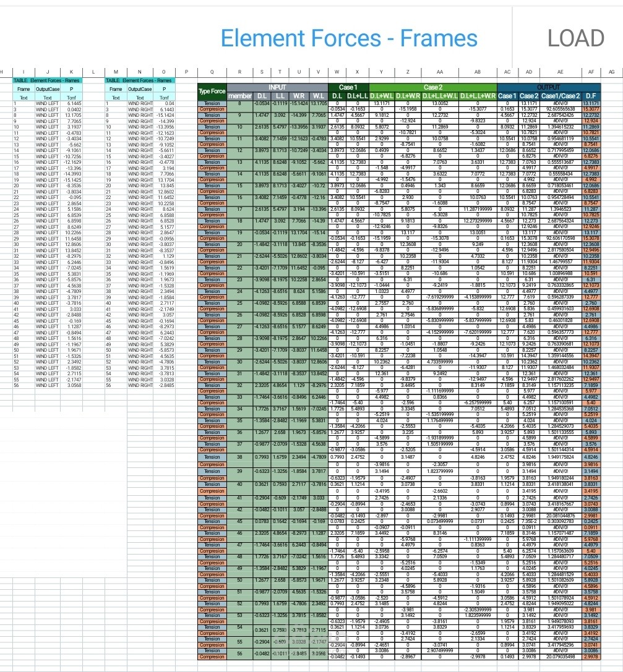The width and height of the screenshot is (623, 672).
Task: Select column header AG
Action: click(611, 72)
